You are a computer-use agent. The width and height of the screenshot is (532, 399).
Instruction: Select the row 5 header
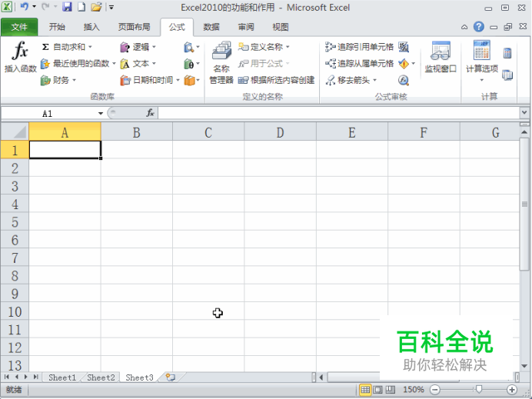point(15,222)
